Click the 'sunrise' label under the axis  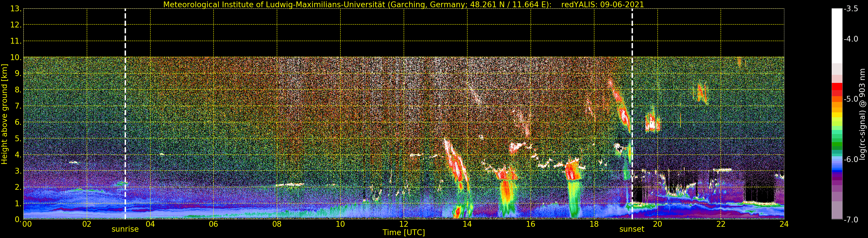(125, 229)
